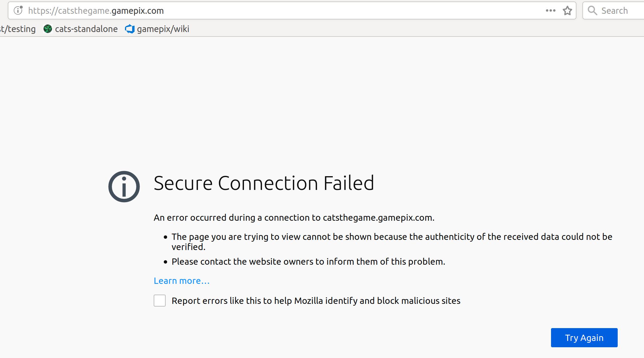Open the cats-standalone bookmark
The width and height of the screenshot is (644, 358).
[86, 29]
